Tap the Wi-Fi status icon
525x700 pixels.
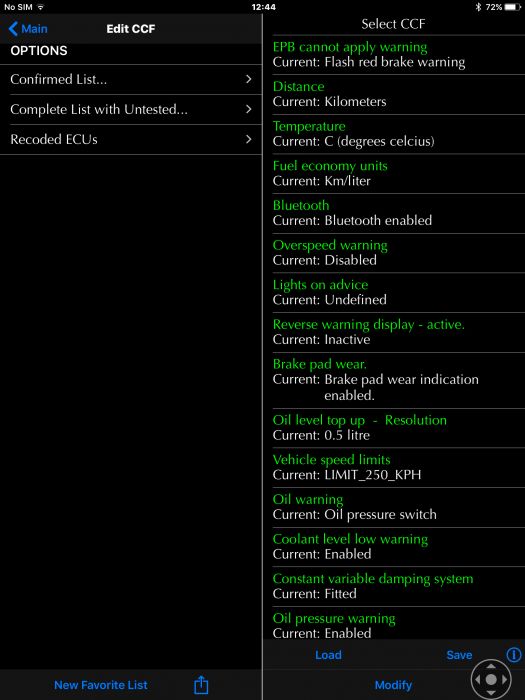pyautogui.click(x=41, y=7)
